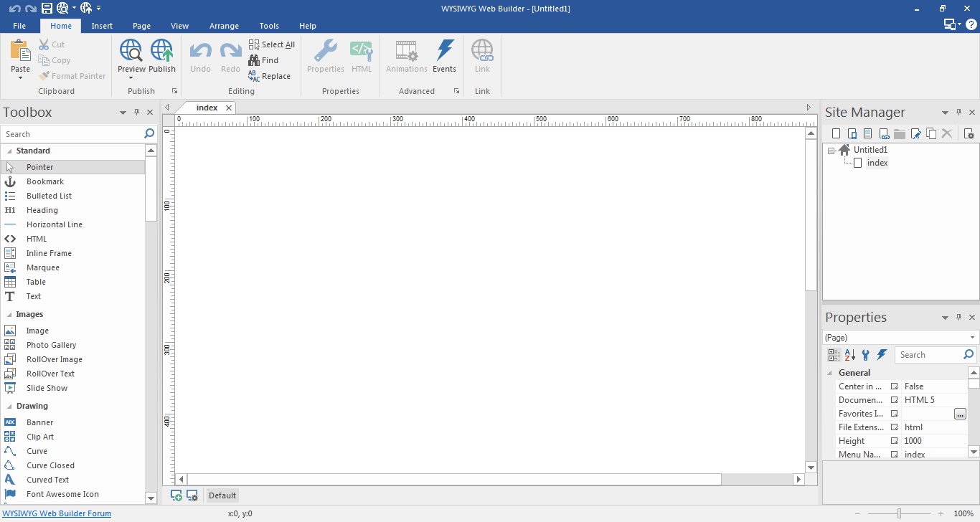Create a new folder in Site Manager
Screen dimensions: 980x522
[900, 133]
